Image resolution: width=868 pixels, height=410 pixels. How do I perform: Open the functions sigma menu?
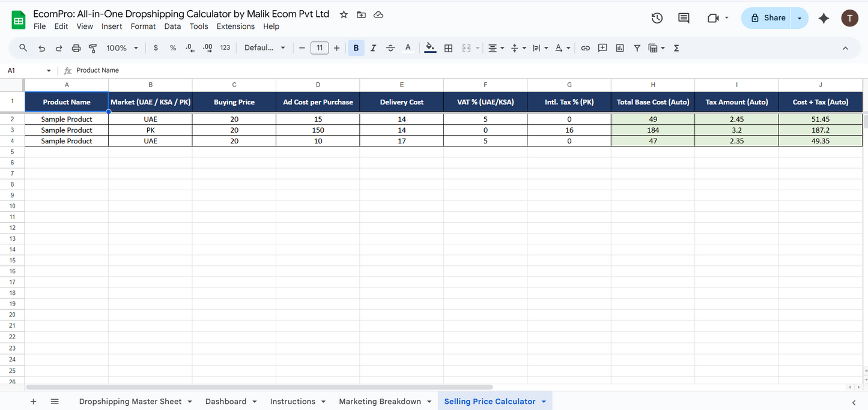click(x=676, y=48)
